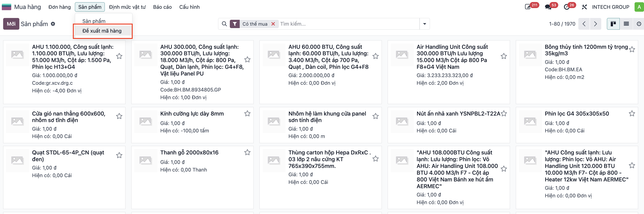Star Quạt STDL-65-4P_CN product
Image resolution: width=644 pixels, height=214 pixels.
[119, 155]
